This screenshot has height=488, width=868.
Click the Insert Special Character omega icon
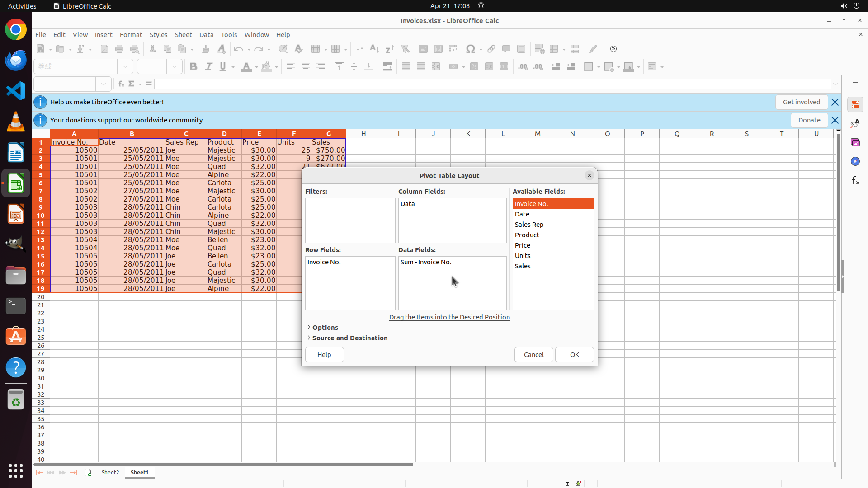[x=471, y=49]
